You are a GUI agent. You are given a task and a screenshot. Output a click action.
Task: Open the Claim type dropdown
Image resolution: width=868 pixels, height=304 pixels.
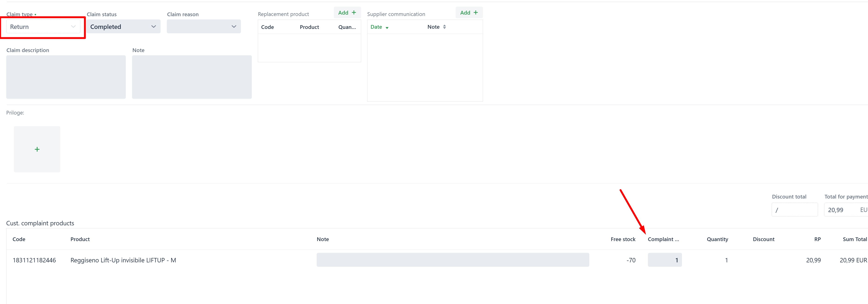point(43,27)
